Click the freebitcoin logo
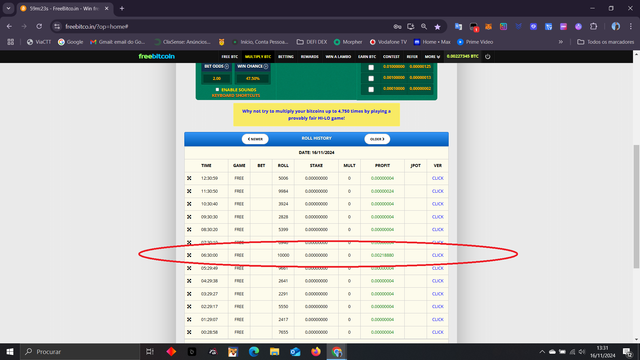This screenshot has height=360, width=640. point(157,56)
